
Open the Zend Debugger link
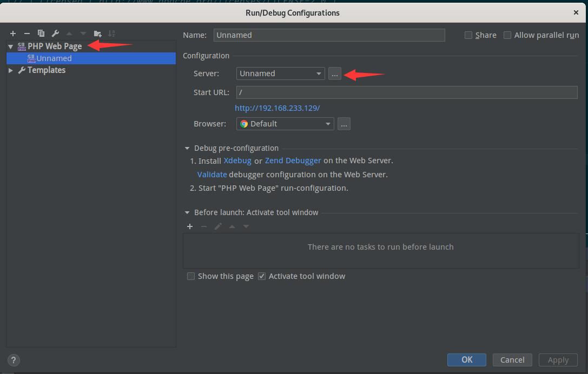tap(293, 161)
